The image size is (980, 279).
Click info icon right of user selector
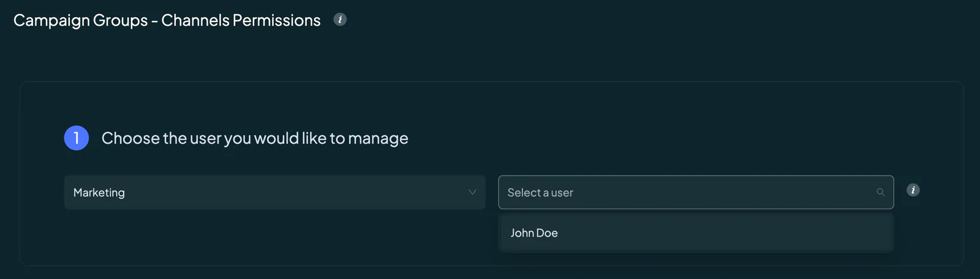pyautogui.click(x=913, y=190)
